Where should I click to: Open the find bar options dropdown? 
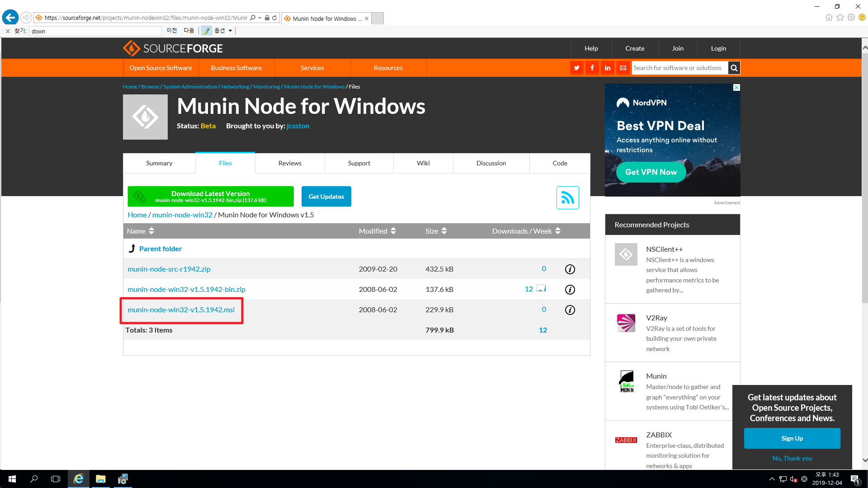[223, 31]
